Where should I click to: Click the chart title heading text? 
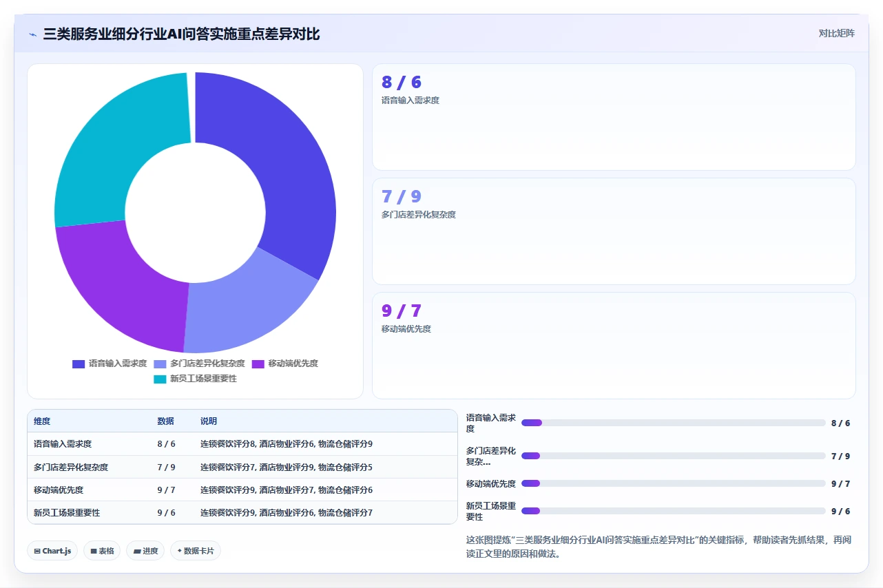181,34
